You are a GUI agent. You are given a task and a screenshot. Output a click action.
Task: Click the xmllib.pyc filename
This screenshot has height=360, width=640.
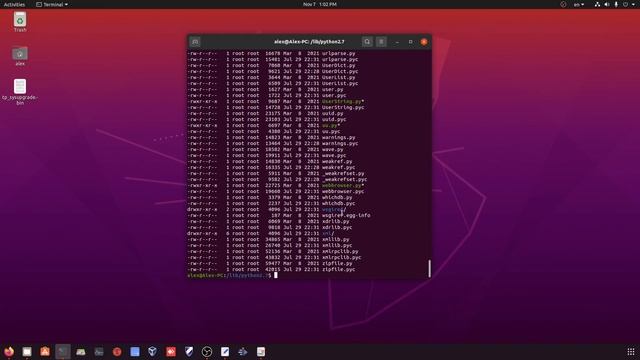[x=337, y=246]
